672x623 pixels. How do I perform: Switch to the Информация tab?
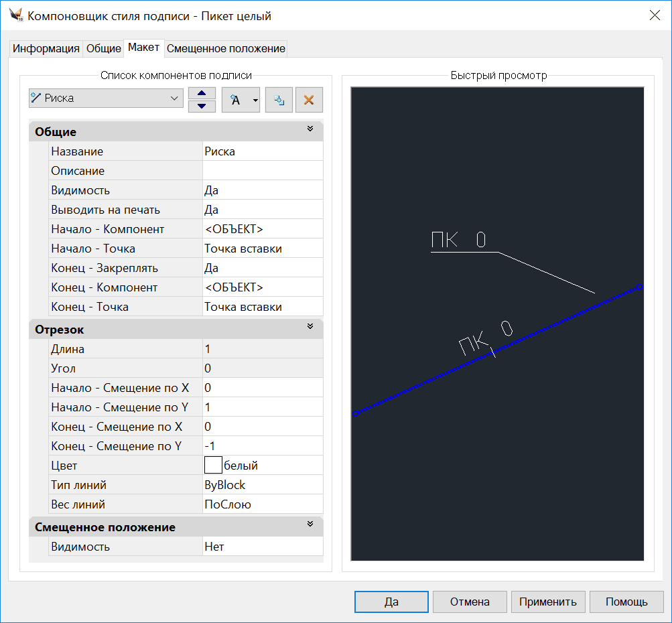[46, 49]
